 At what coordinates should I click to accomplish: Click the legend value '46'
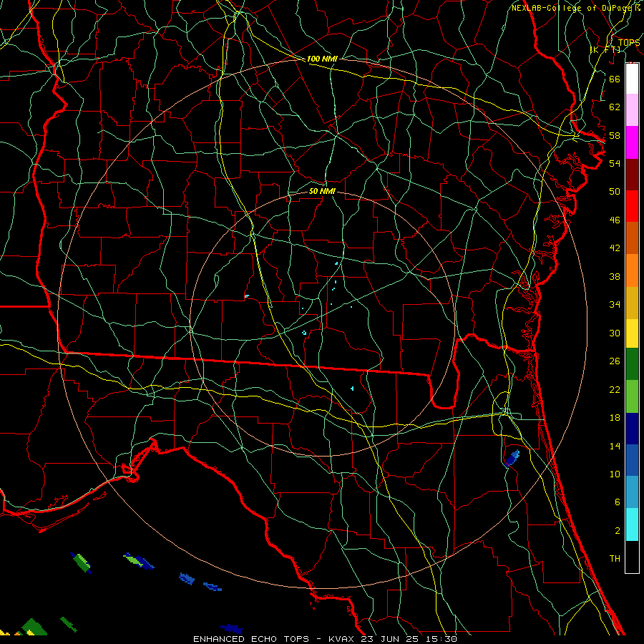[x=615, y=220]
